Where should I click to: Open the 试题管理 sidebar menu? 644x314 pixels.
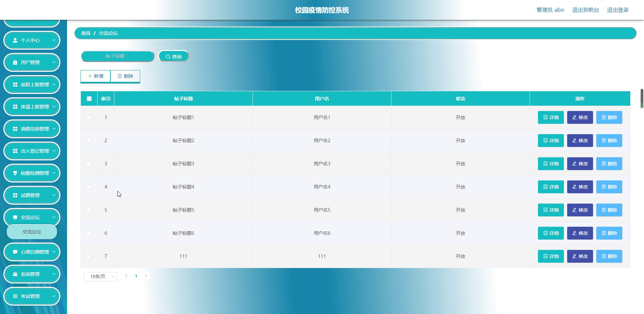[32, 195]
